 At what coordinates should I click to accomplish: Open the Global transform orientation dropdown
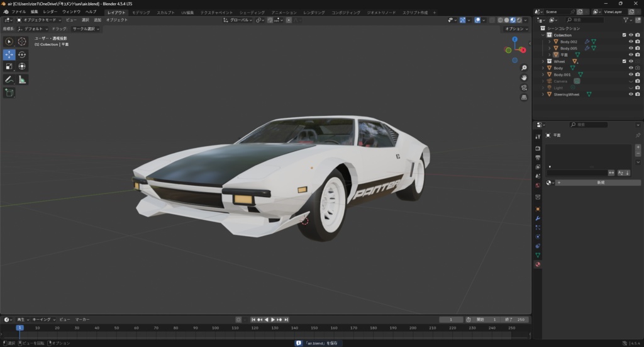click(238, 20)
